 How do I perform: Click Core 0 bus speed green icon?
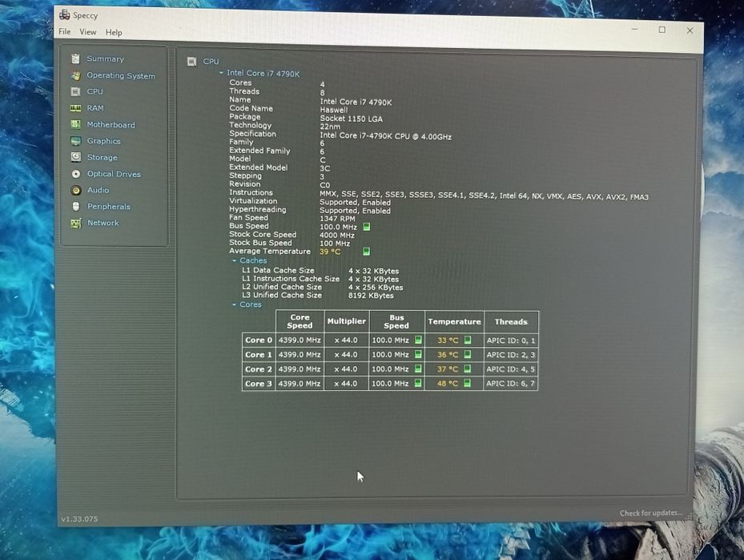(x=418, y=340)
